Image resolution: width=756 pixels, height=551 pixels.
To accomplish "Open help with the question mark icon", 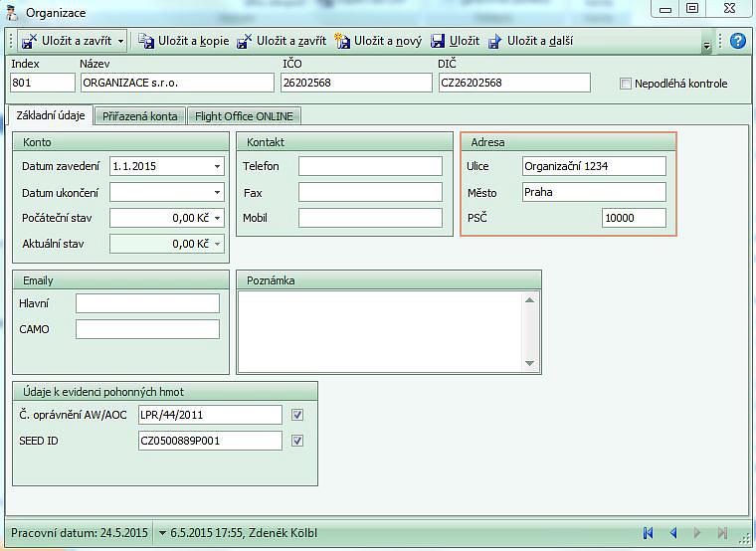I will pyautogui.click(x=737, y=41).
